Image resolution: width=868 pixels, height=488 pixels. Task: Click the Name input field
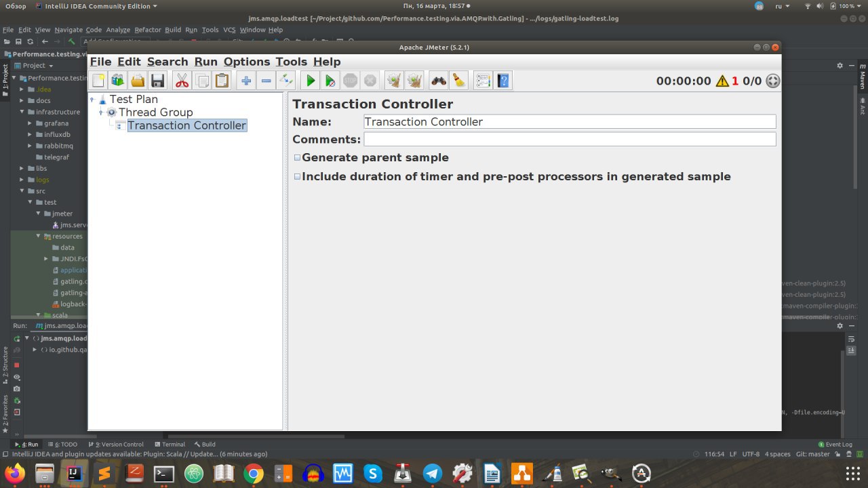[570, 122]
